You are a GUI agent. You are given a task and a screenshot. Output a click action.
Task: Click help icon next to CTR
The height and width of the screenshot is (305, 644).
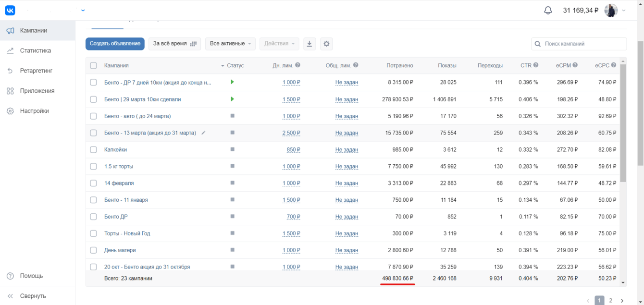(536, 65)
